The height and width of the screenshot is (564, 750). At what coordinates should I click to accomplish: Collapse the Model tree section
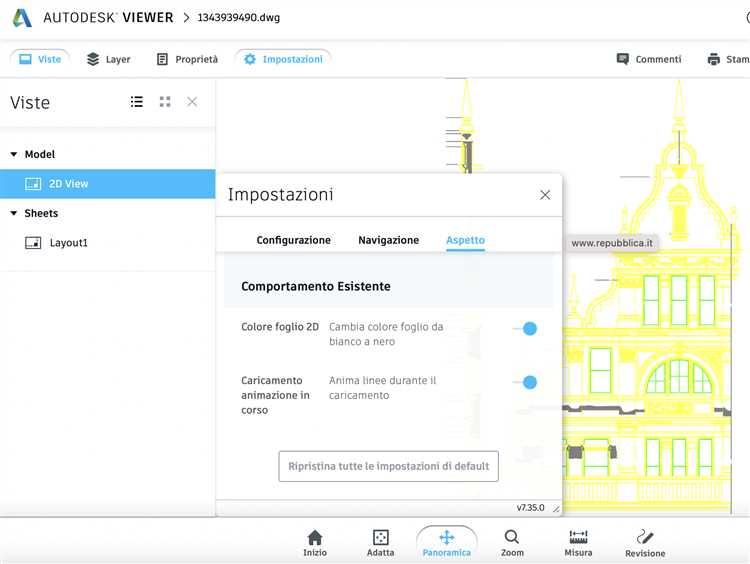[14, 155]
